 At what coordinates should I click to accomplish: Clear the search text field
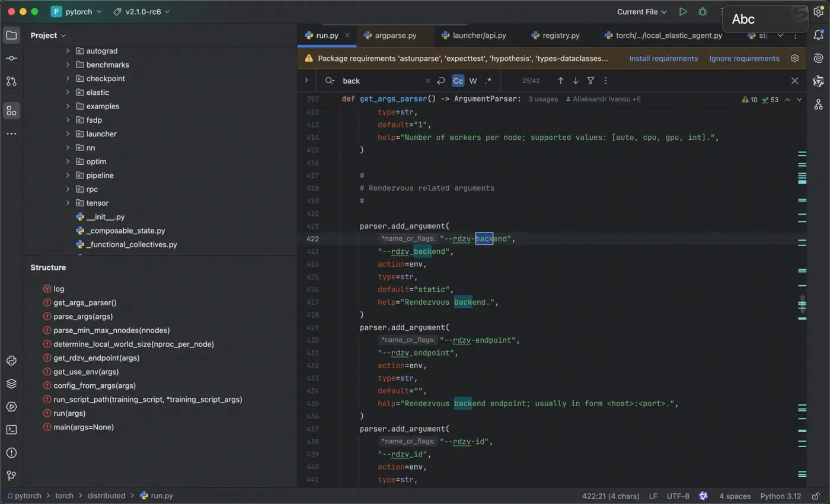(428, 81)
